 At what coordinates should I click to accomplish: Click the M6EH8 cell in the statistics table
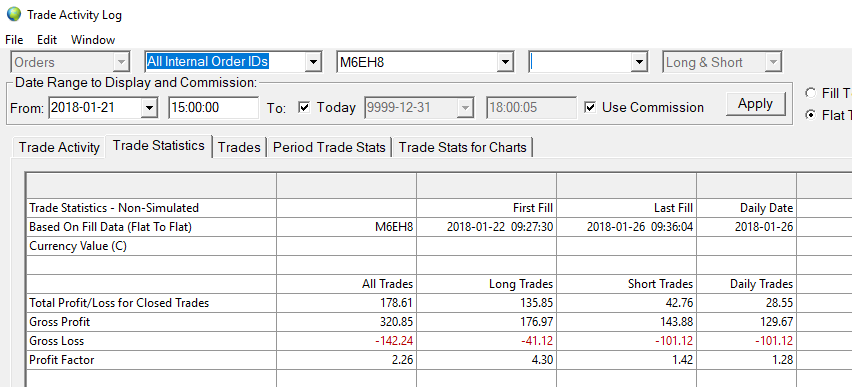tap(347, 227)
